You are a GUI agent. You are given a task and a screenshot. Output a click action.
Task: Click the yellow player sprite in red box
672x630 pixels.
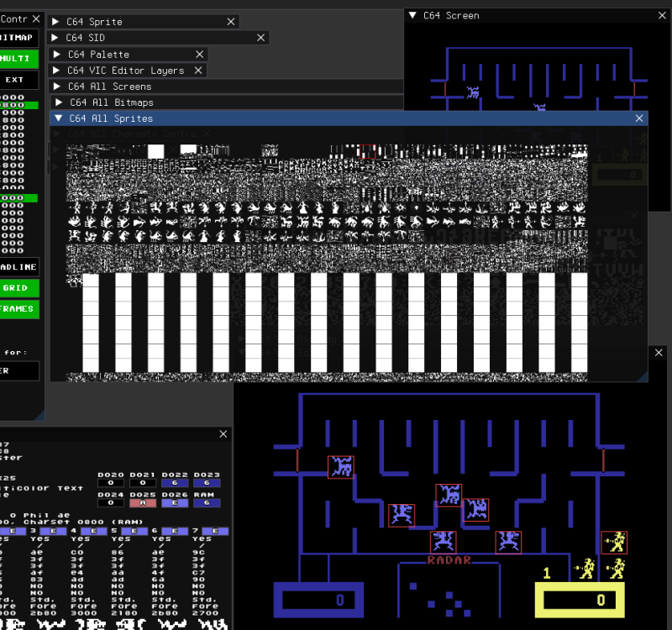point(614,543)
